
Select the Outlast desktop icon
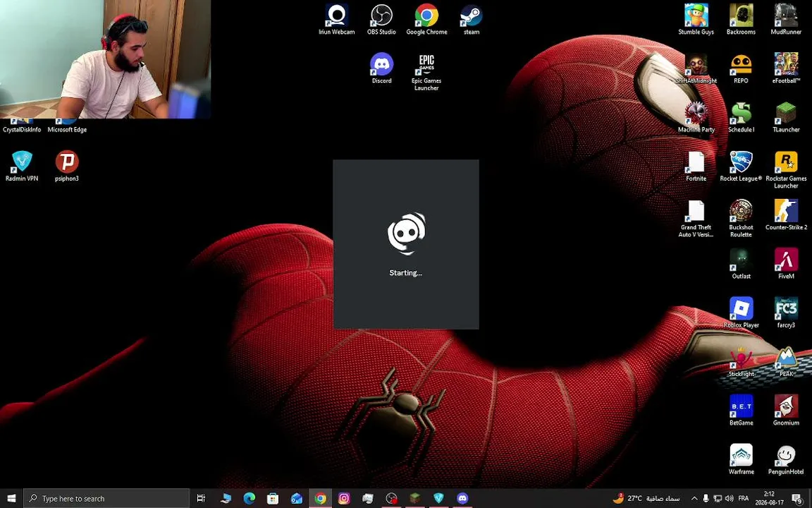point(741,263)
